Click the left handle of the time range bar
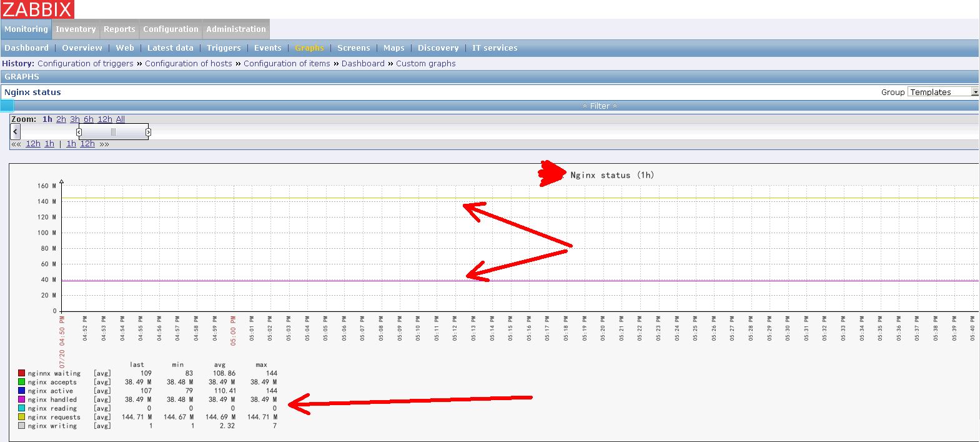 [x=79, y=132]
